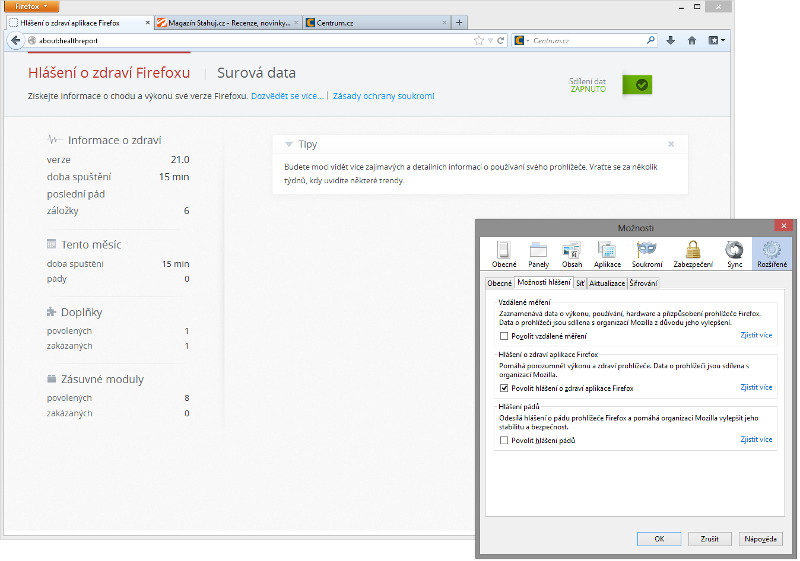Switch to the Obecné sub-tab

click(x=499, y=283)
